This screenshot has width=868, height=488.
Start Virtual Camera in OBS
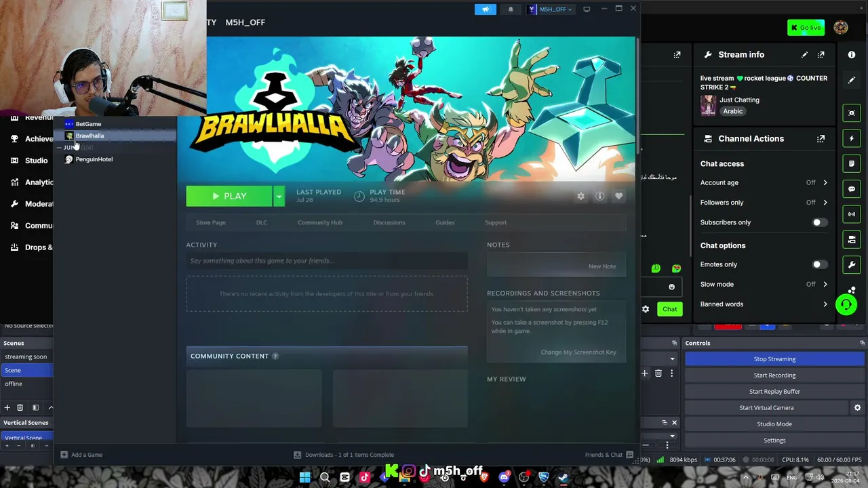(x=766, y=407)
